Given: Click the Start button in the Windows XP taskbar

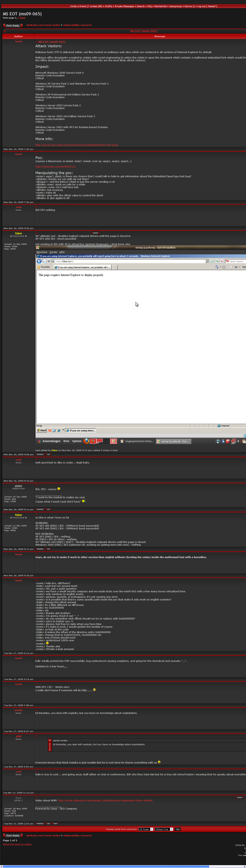Looking at the screenshot, I should coord(41,430).
